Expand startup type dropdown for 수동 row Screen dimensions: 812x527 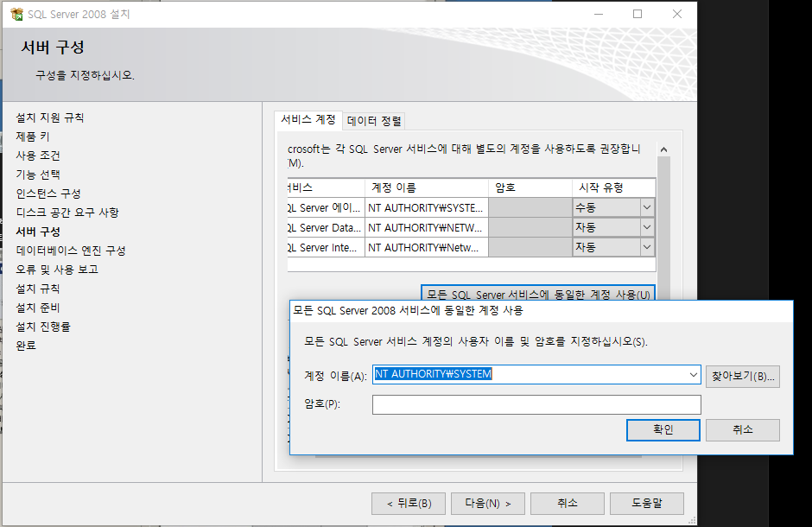(647, 207)
